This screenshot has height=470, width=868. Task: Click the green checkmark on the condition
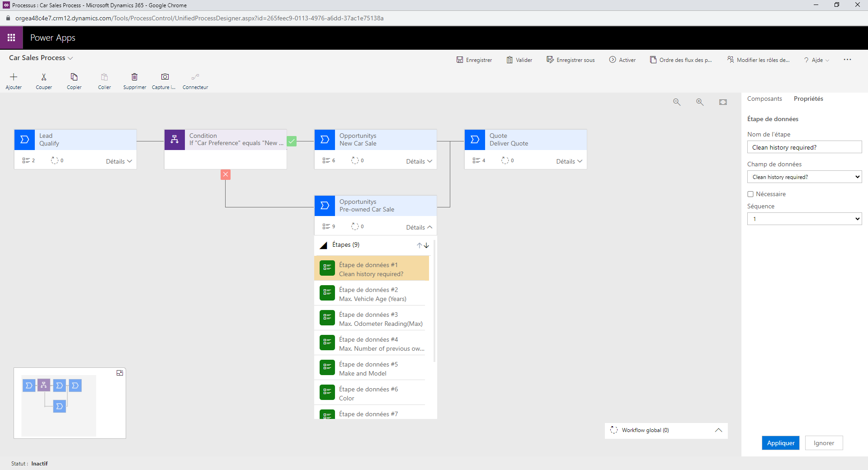click(x=292, y=141)
